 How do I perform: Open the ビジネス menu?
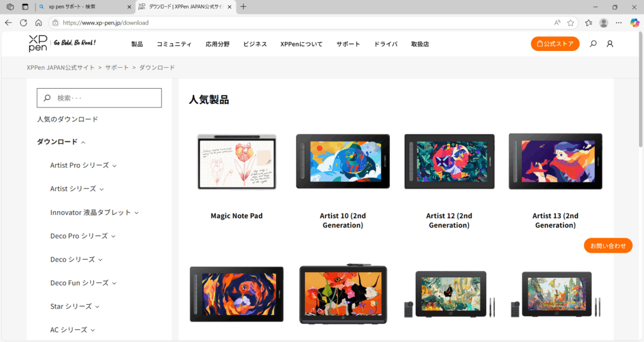255,44
